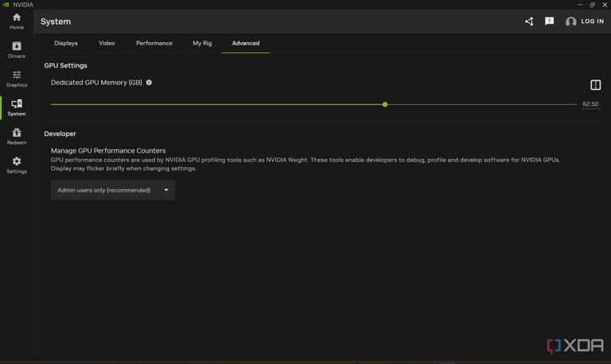This screenshot has width=611, height=364.
Task: Click the Dedicated GPU Memory slider handle
Action: (x=385, y=104)
